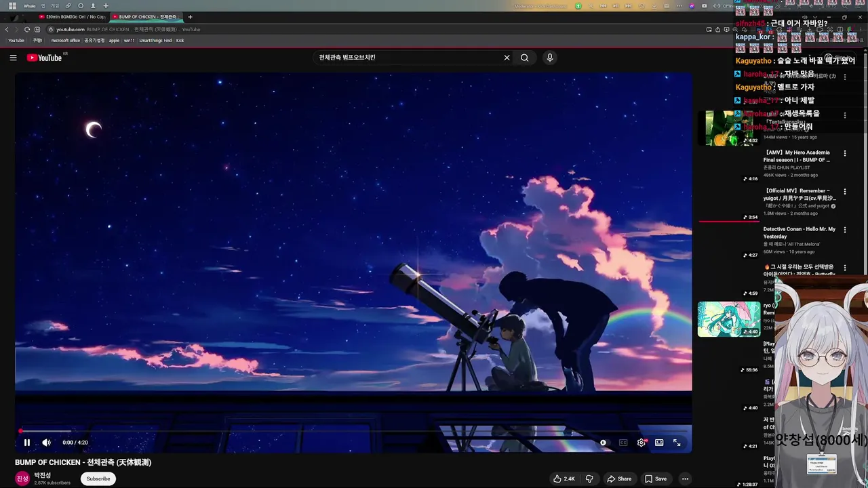
Task: Open the SmartThings Find bookmark
Action: 155,40
